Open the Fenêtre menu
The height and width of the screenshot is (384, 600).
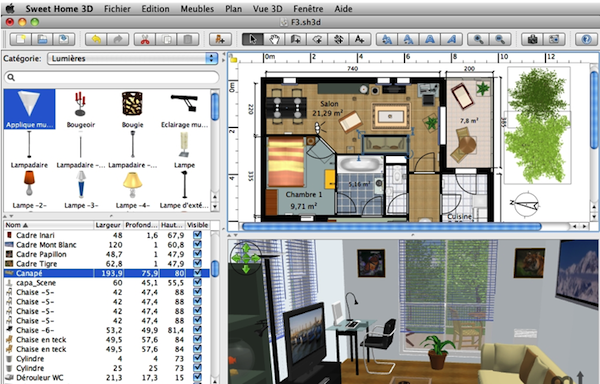(308, 8)
